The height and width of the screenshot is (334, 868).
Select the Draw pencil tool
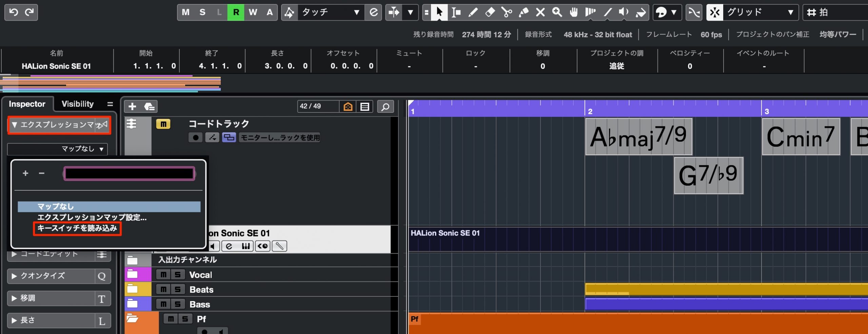(x=473, y=13)
